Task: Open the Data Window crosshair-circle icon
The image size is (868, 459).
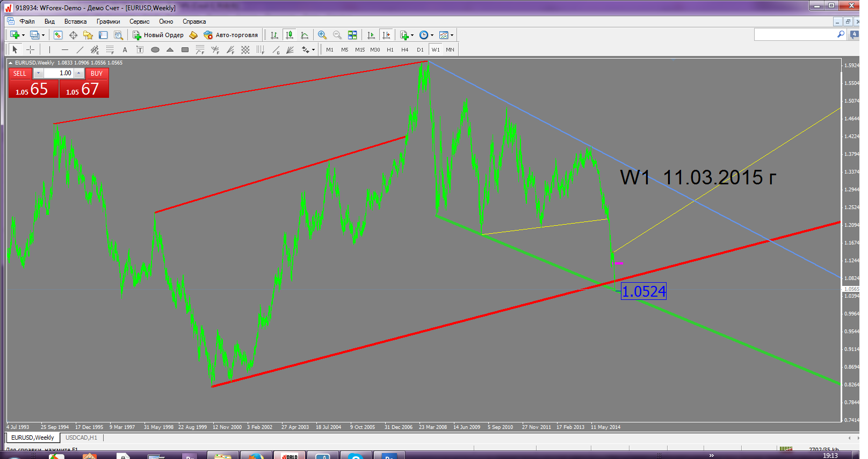Action: pyautogui.click(x=73, y=35)
